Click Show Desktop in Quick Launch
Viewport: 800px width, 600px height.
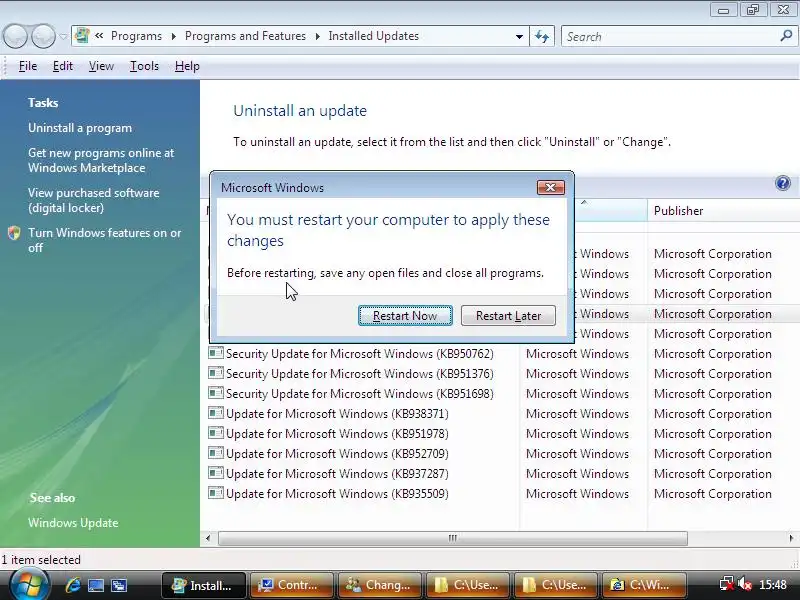click(x=95, y=585)
